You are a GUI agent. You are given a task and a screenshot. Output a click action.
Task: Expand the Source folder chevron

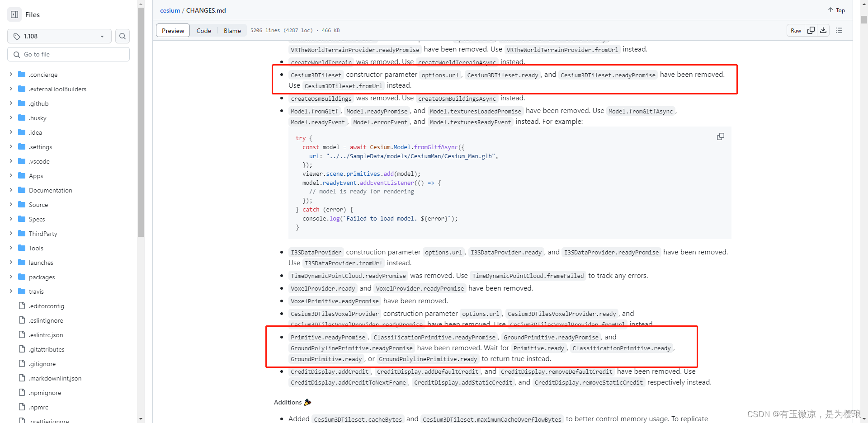(11, 204)
